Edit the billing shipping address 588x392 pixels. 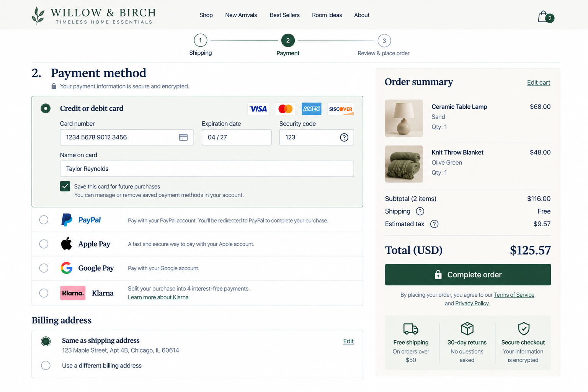pos(348,341)
